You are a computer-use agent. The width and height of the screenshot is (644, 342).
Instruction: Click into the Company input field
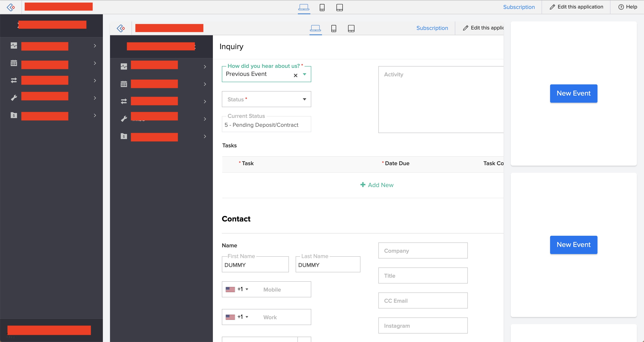tap(423, 251)
